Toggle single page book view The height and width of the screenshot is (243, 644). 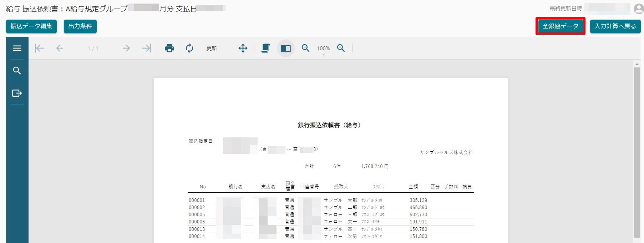(286, 48)
